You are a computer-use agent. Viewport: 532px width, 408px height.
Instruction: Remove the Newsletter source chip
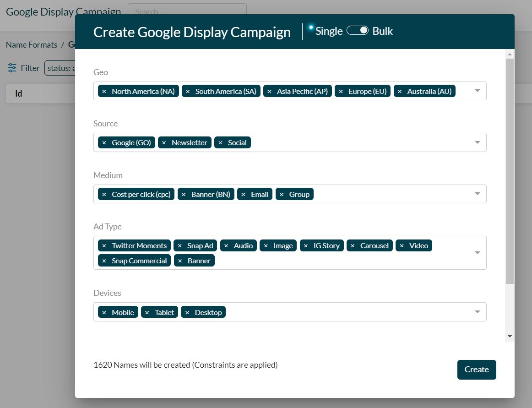(x=164, y=142)
